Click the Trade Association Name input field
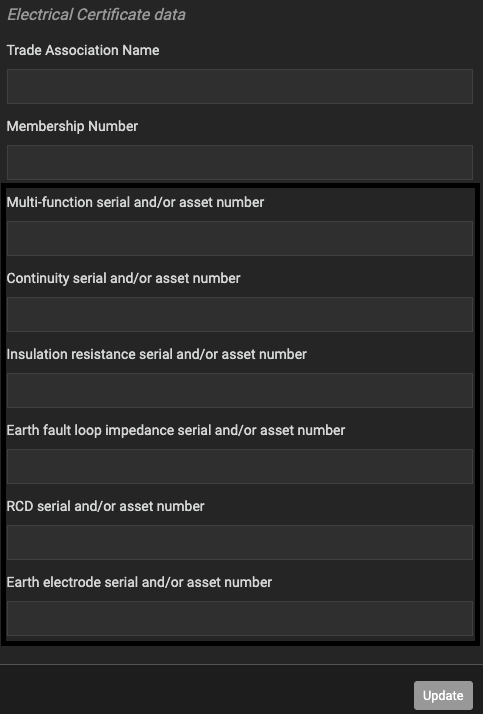Viewport: 483px width, 714px height. tap(240, 87)
